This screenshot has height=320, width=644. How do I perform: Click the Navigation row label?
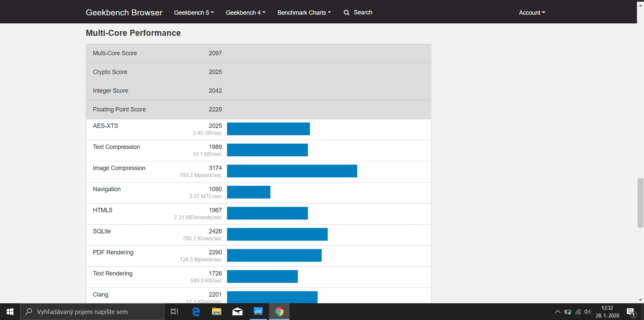coord(107,189)
